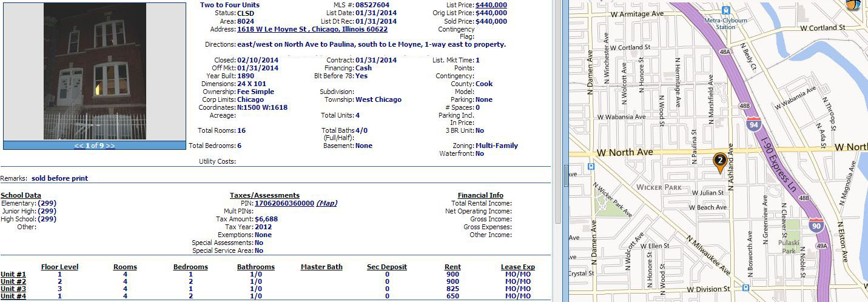Image resolution: width=868 pixels, height=302 pixels.
Task: Click the W Cortland St label near the river
Action: [x=823, y=27]
